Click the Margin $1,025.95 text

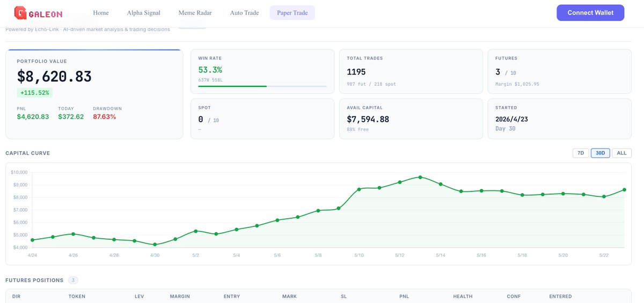coord(517,84)
